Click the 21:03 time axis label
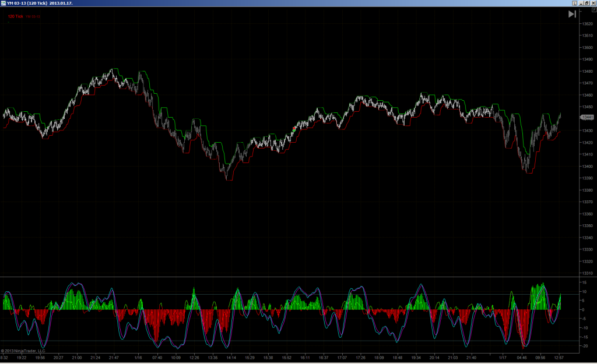 pos(452,358)
